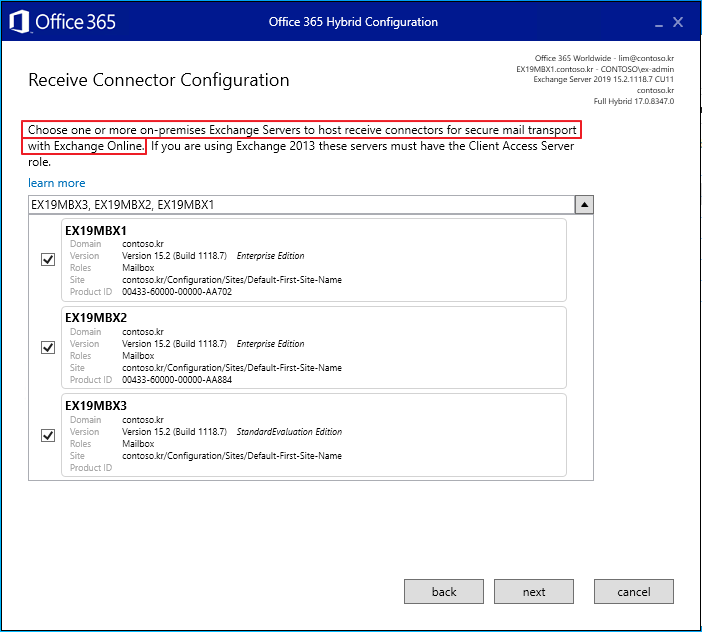Click Enterprise Edition label of EX19MBX2

pos(270,344)
